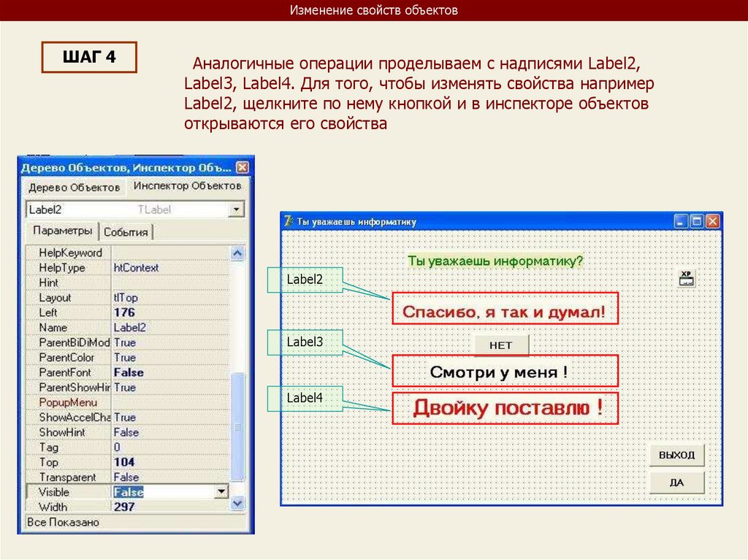Viewport: 748px width, 560px height.
Task: Click the False value of Transparent
Action: [126, 477]
